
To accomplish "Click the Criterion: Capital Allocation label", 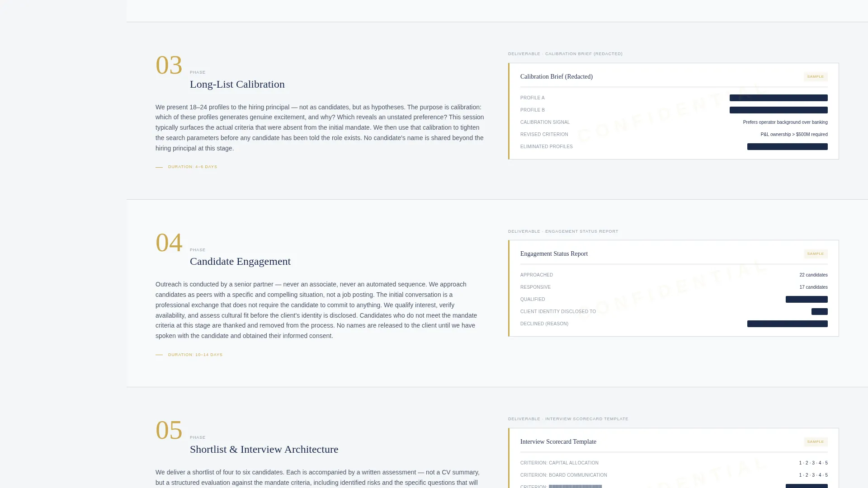I will point(559,463).
